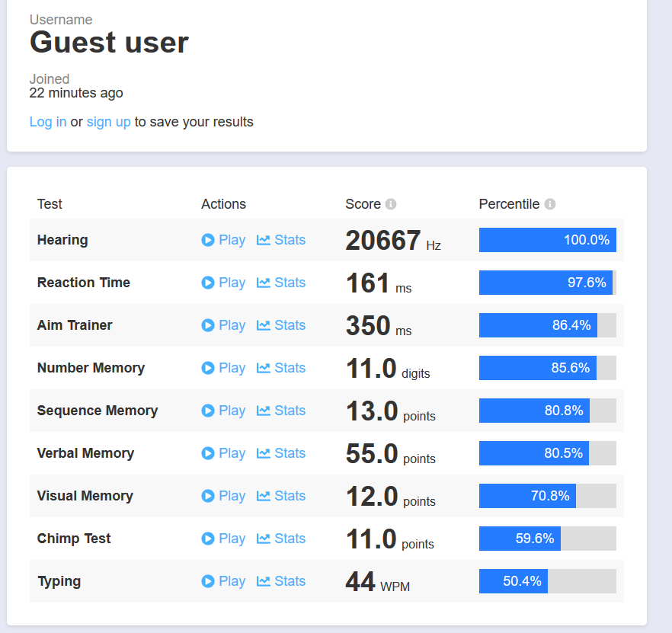The image size is (672, 633).
Task: Click the stats chart icon for Number Memory
Action: click(264, 368)
